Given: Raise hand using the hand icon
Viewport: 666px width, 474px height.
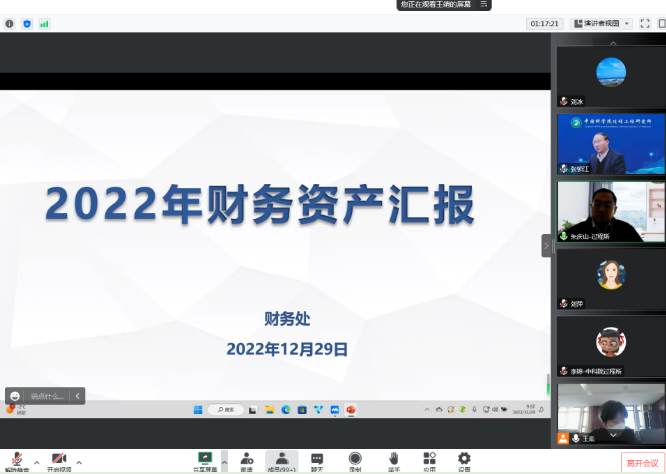Looking at the screenshot, I should pyautogui.click(x=394, y=459).
